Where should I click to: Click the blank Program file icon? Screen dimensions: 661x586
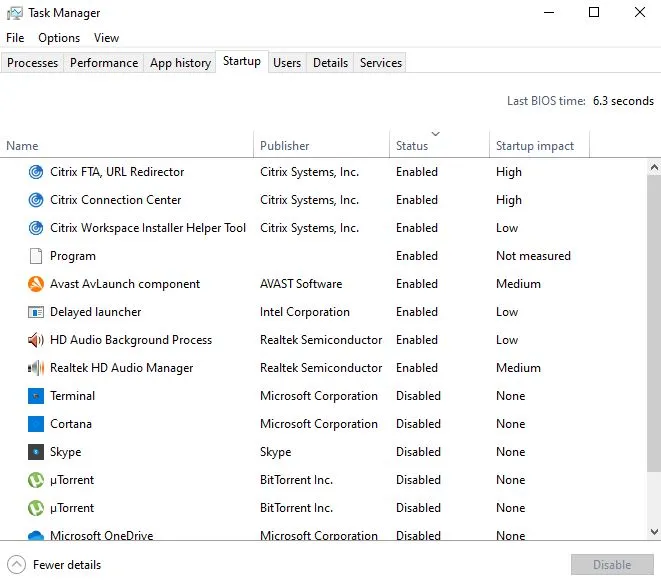(x=36, y=256)
